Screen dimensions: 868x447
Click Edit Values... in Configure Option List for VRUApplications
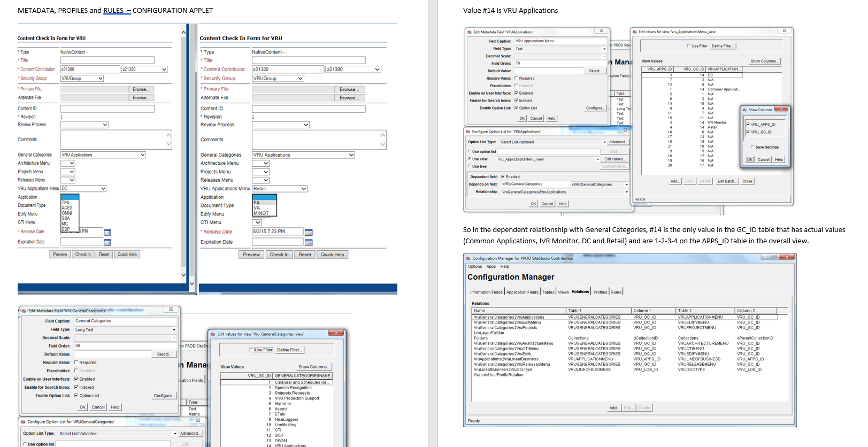[x=614, y=159]
